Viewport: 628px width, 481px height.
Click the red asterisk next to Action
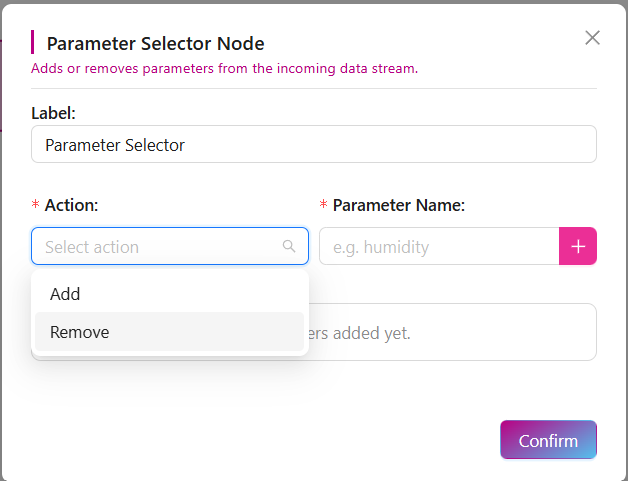pyautogui.click(x=36, y=206)
